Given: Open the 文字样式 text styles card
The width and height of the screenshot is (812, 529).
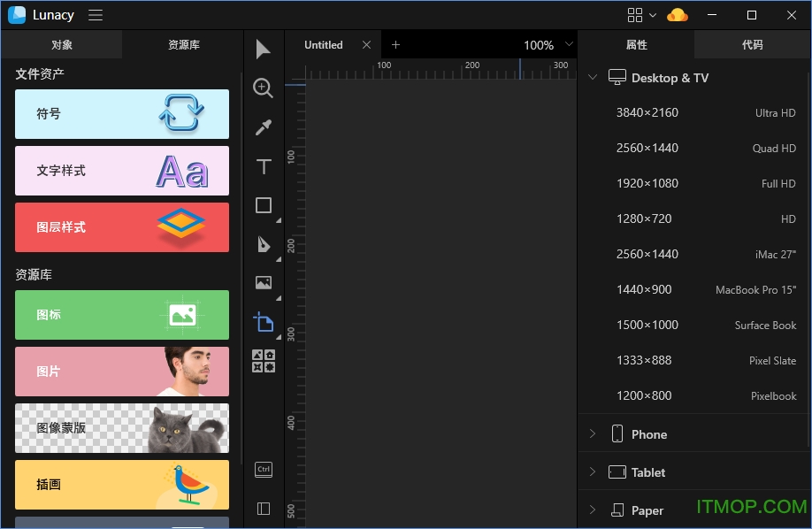Looking at the screenshot, I should [122, 171].
